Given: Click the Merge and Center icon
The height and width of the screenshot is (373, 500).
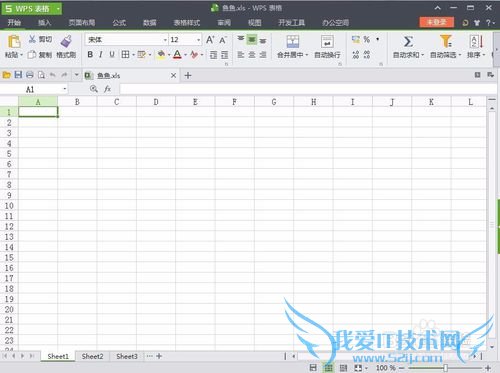Looking at the screenshot, I should point(293,42).
